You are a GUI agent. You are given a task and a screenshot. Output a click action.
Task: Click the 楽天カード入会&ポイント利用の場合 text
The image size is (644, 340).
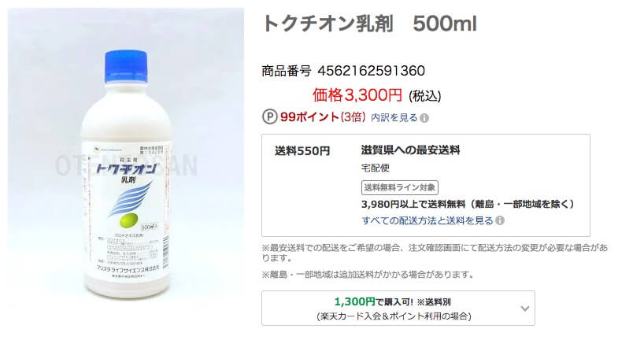394,316
